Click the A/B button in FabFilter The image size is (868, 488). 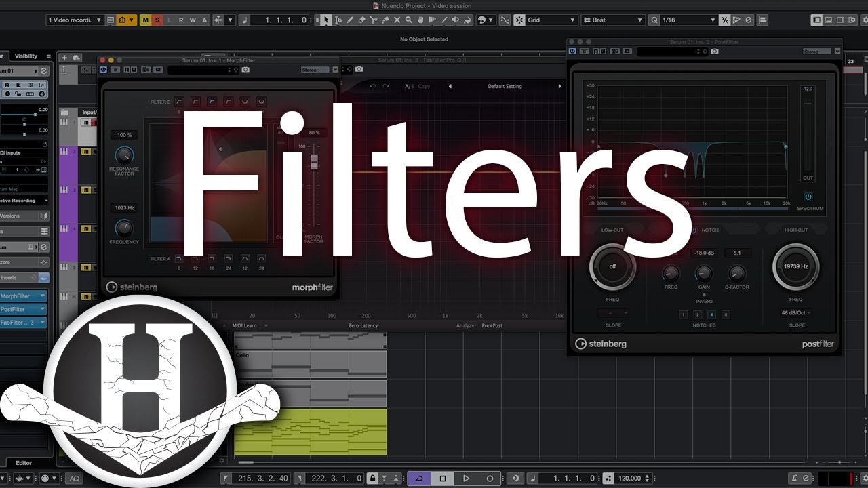pyautogui.click(x=409, y=86)
